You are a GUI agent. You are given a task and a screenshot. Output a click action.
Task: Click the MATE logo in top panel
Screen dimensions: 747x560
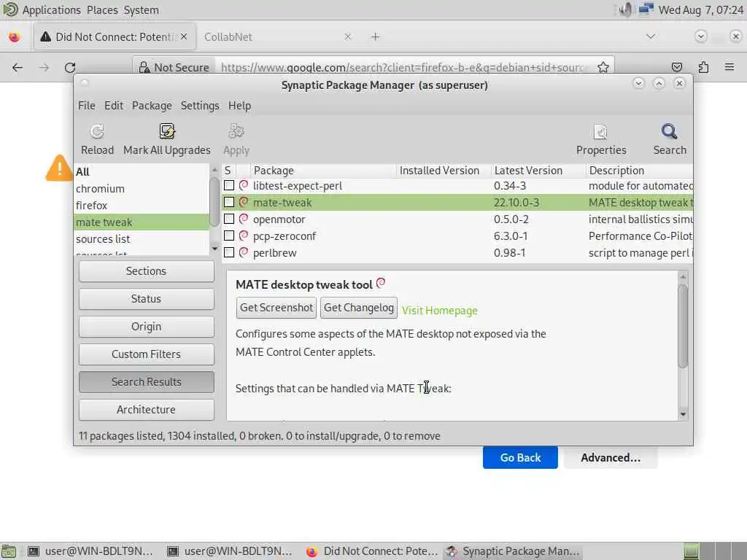10,9
